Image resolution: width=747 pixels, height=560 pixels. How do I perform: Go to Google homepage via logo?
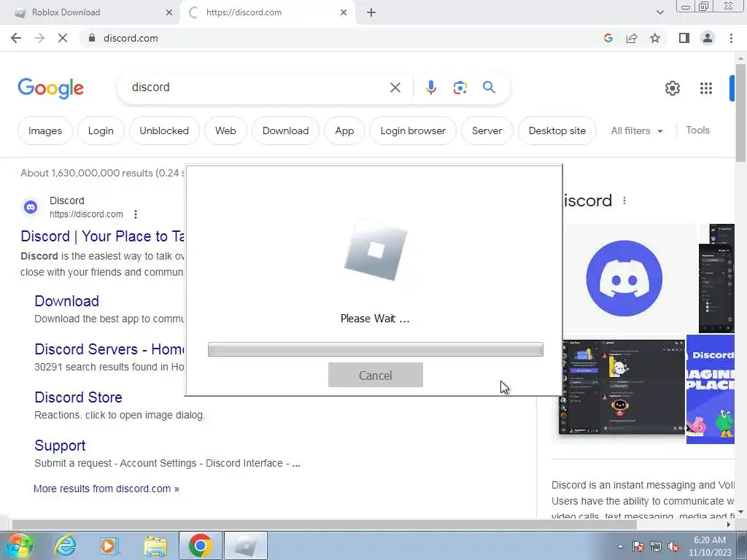[x=50, y=88]
